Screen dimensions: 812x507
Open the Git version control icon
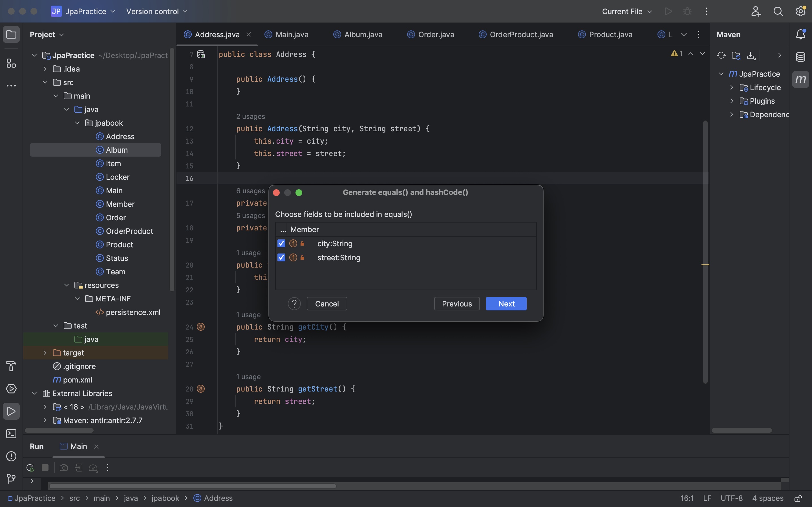point(11,479)
